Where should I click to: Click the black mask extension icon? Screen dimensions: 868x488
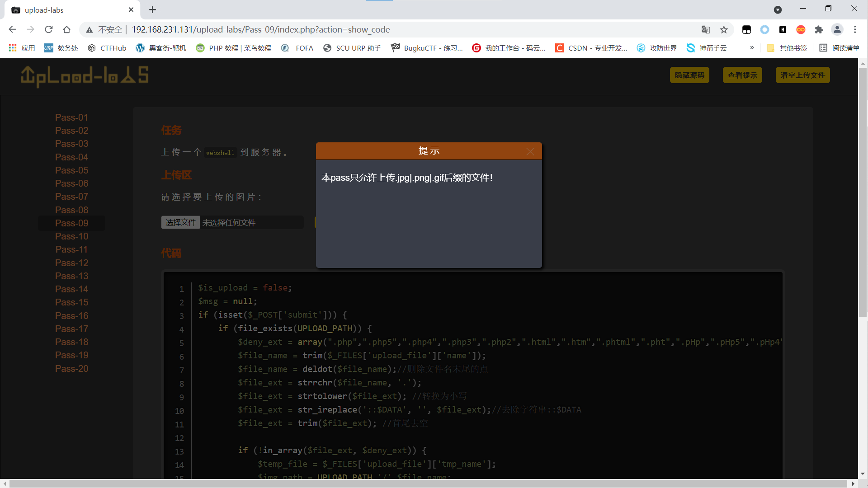746,29
